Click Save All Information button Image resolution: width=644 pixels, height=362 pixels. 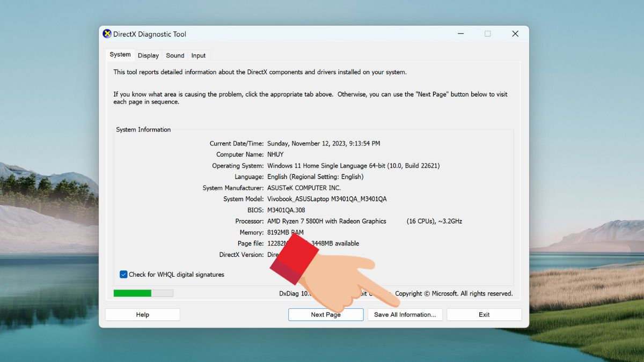point(405,315)
